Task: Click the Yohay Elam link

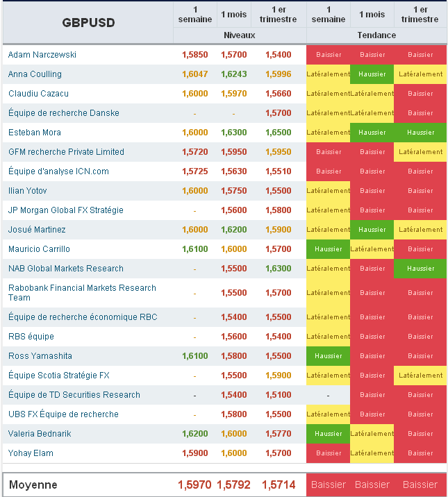Action: coord(31,453)
